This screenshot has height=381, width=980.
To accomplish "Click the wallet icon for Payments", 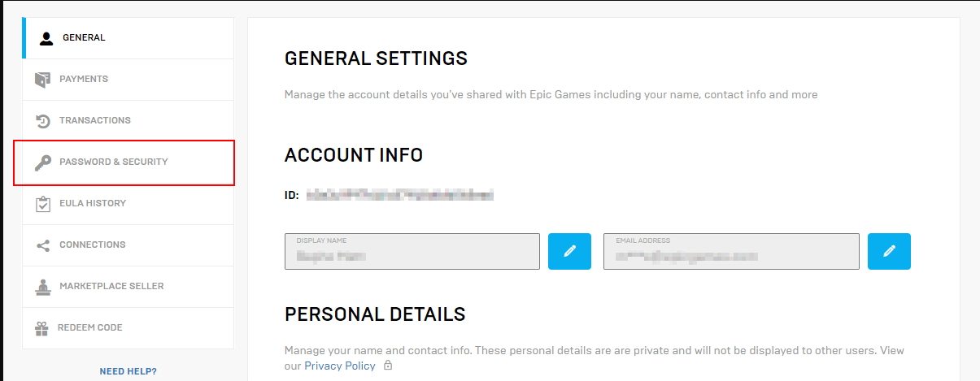I will pos(42,80).
